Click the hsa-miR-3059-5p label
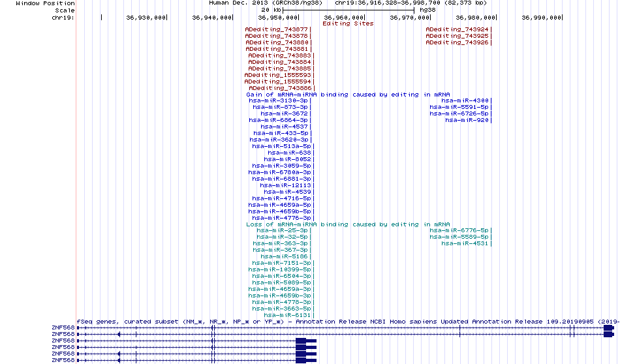Viewport: 620px width, 364px height. coord(281,166)
